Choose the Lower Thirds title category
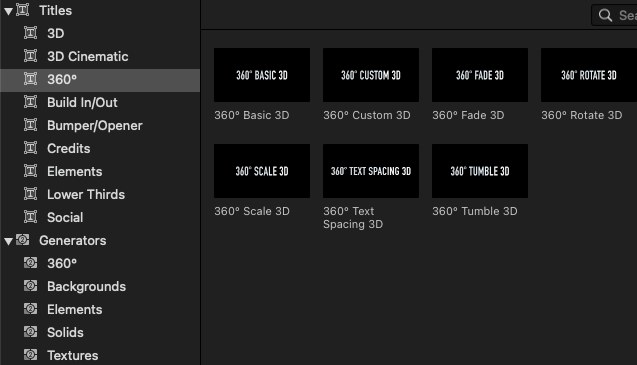 pos(86,194)
